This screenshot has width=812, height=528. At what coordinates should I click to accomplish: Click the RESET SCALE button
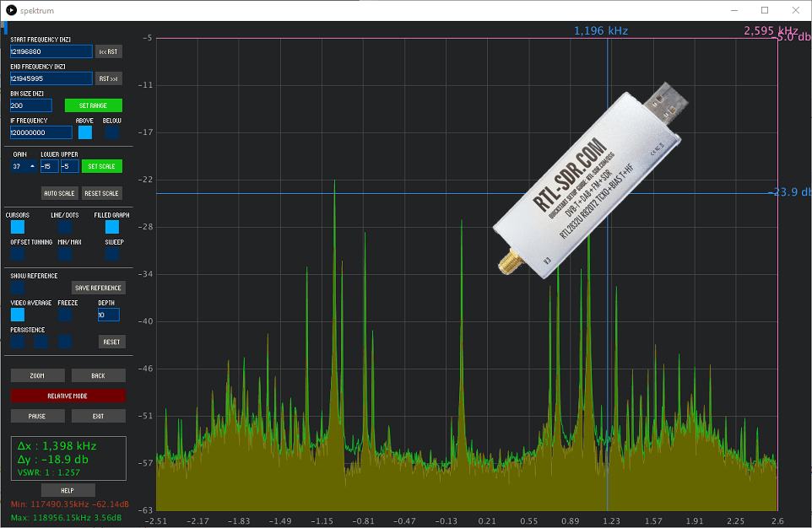click(x=102, y=193)
